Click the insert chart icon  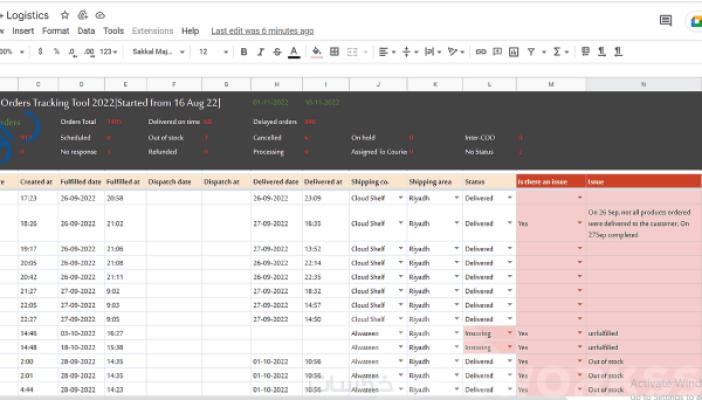[x=514, y=52]
